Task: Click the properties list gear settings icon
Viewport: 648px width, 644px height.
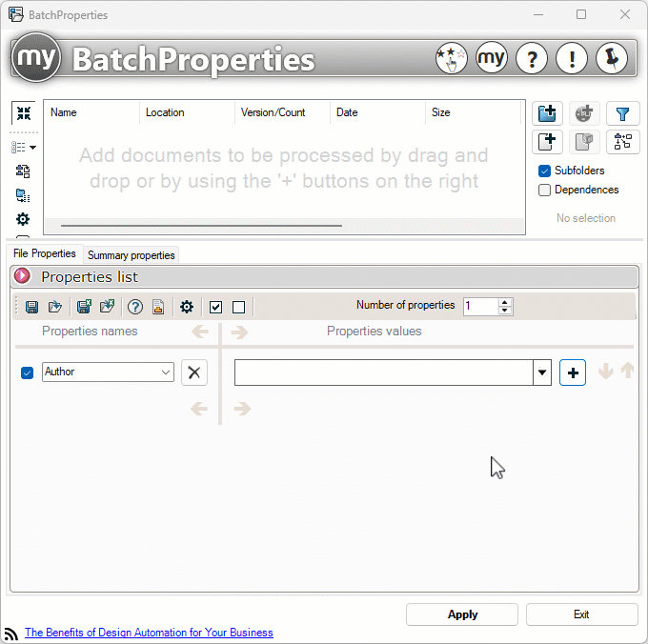Action: (x=187, y=307)
